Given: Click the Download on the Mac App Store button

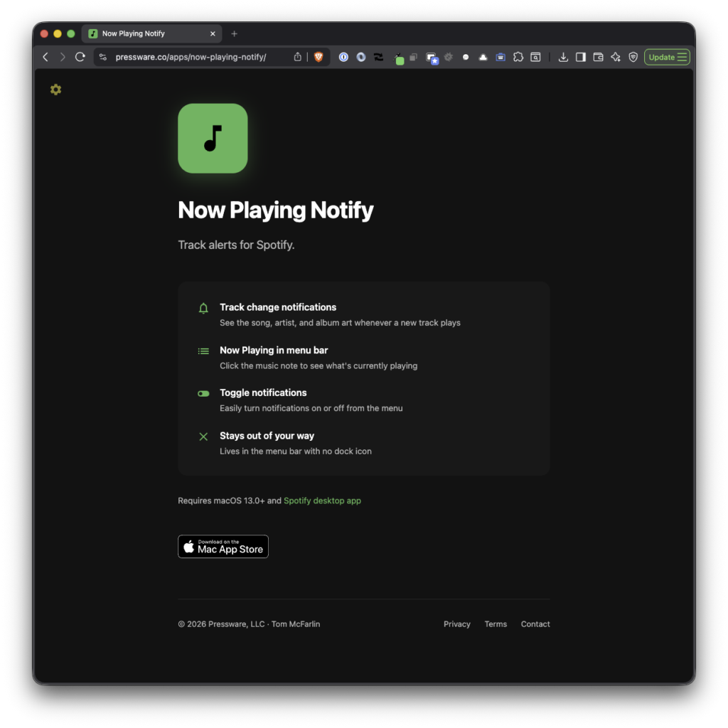Looking at the screenshot, I should pyautogui.click(x=223, y=547).
